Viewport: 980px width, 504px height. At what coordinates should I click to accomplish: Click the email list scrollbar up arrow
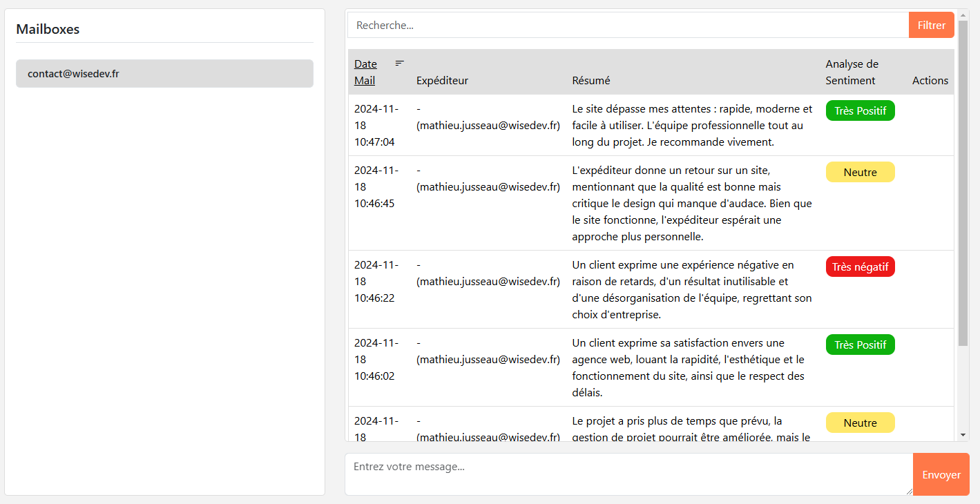[963, 14]
